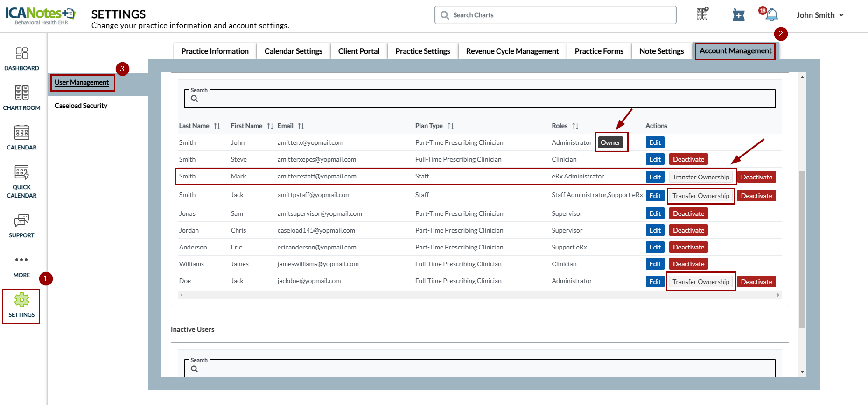Open the John Smith user dropdown
The image size is (868, 405).
pyautogui.click(x=820, y=15)
